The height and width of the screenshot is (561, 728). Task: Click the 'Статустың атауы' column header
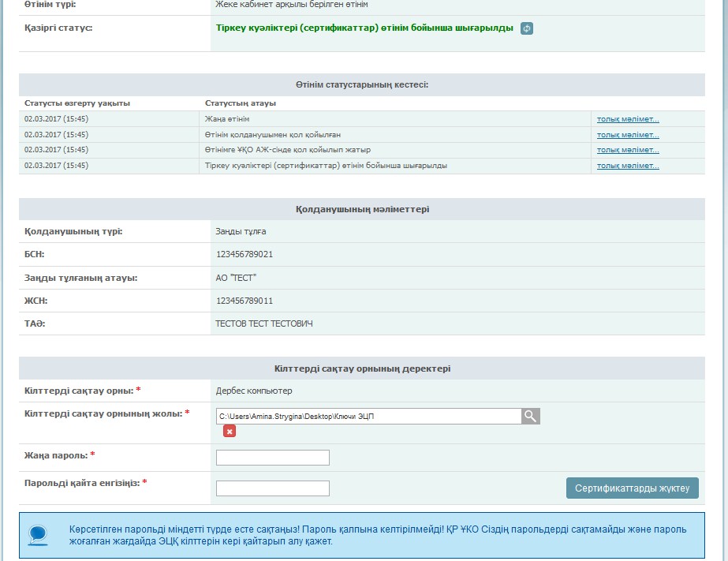[x=241, y=103]
